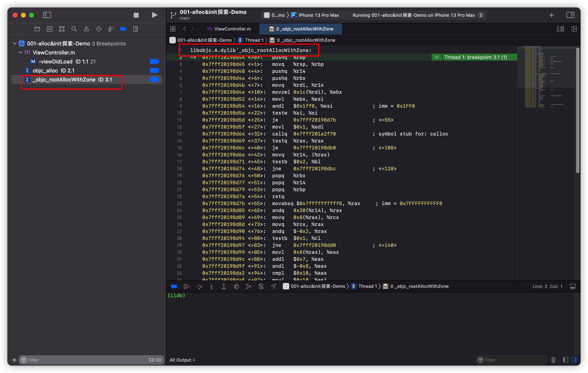
Task: Open the All Output dropdown
Action: [182, 360]
